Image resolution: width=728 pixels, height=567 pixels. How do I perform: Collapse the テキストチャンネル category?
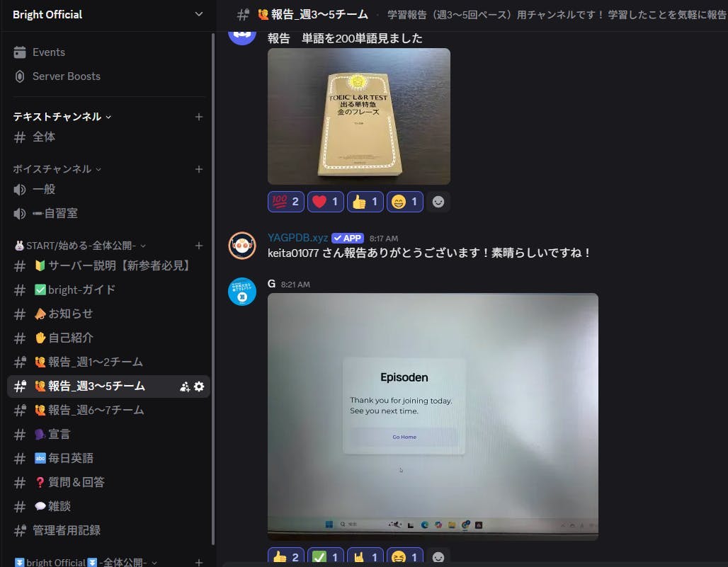click(62, 117)
